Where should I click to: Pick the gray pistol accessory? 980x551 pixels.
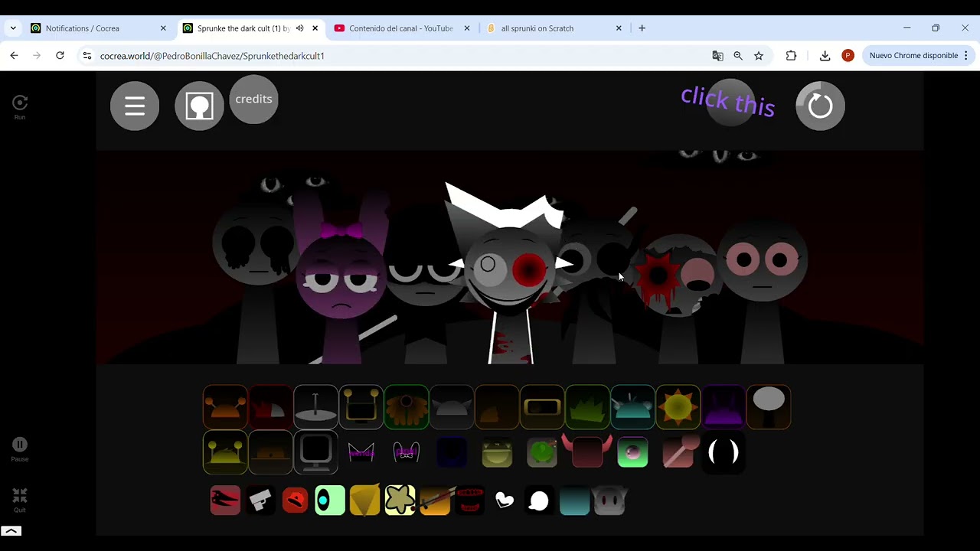[x=260, y=500]
